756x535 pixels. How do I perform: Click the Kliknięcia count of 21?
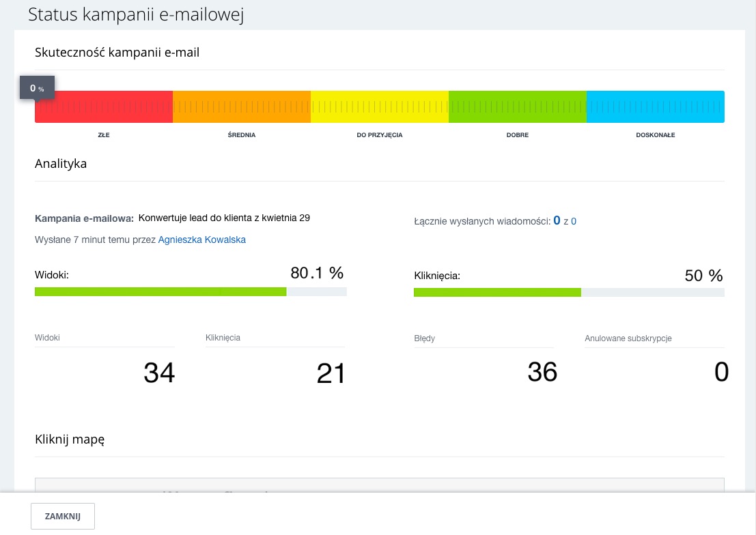(331, 373)
